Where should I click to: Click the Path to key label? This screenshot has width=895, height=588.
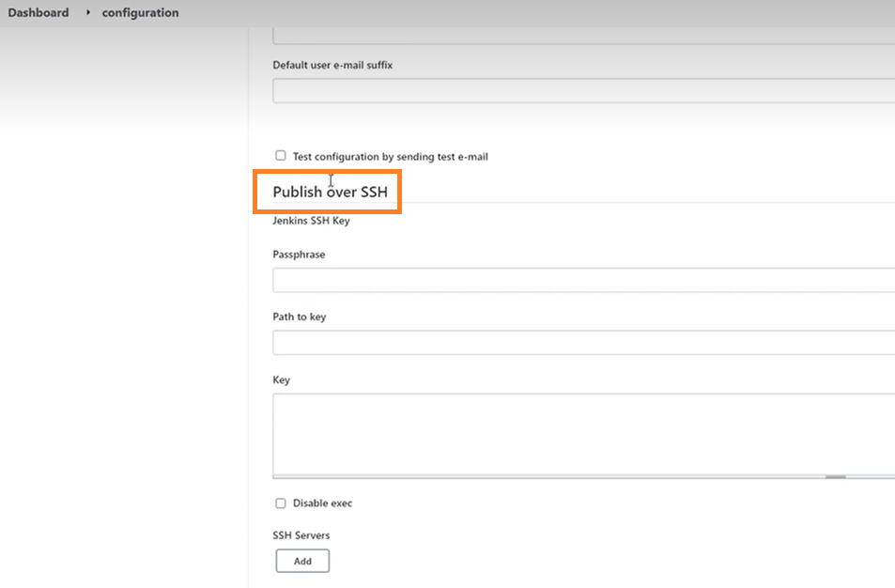tap(300, 317)
